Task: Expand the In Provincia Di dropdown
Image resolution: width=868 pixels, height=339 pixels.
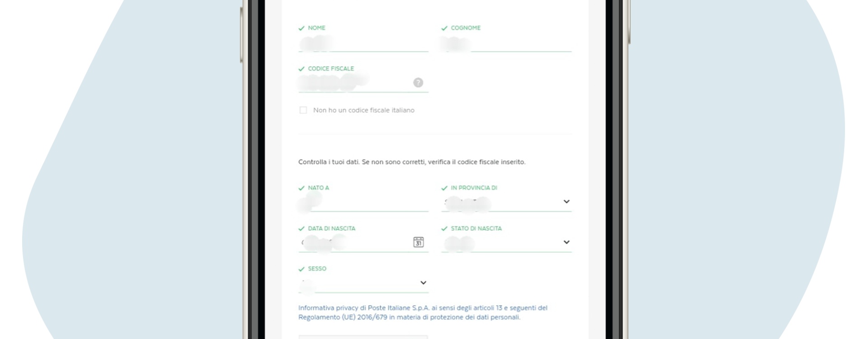Action: coord(566,202)
